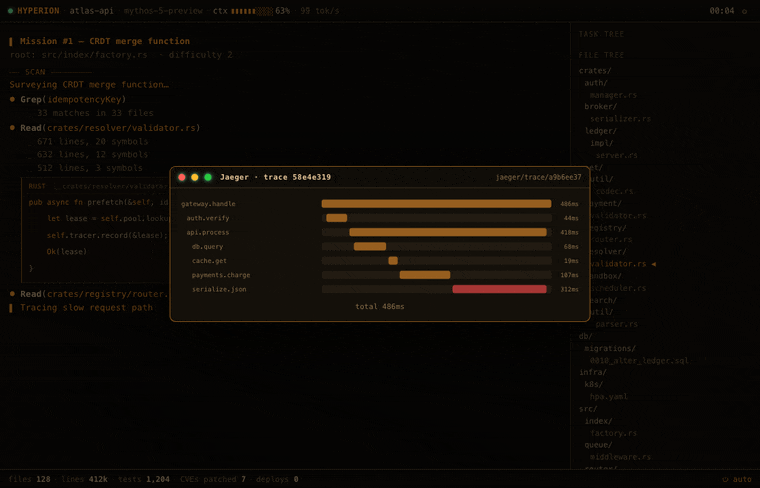The height and width of the screenshot is (488, 760).
Task: Click the cache.get span label
Action: tap(209, 261)
